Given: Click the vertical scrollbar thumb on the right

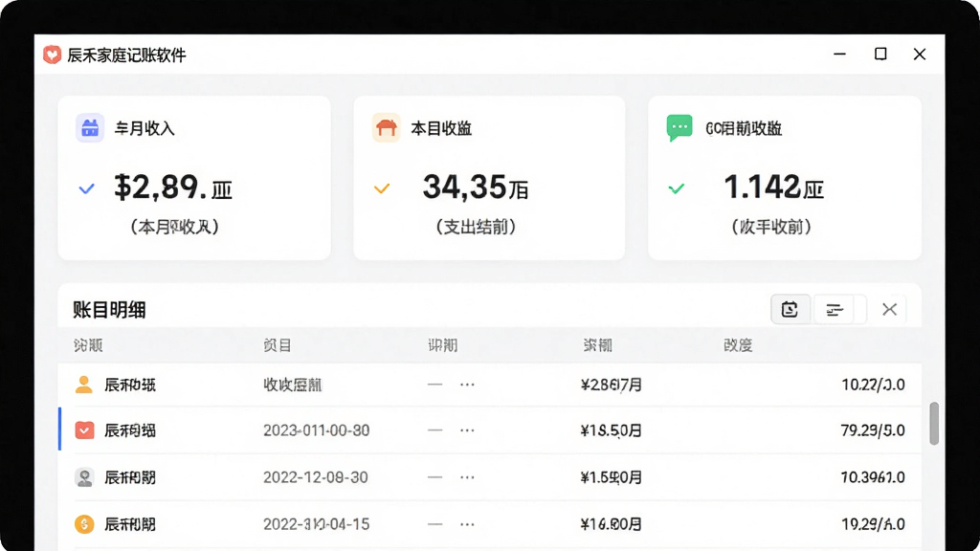Looking at the screenshot, I should point(934,424).
